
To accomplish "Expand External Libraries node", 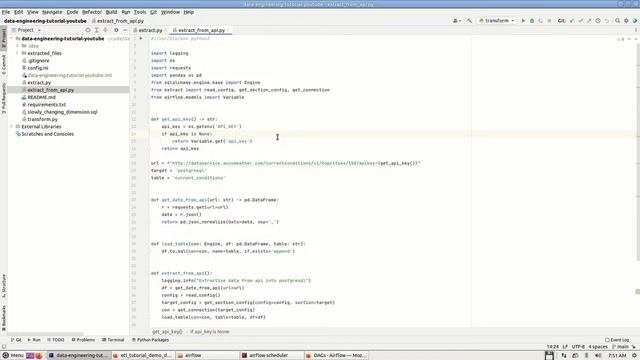I will tap(12, 127).
